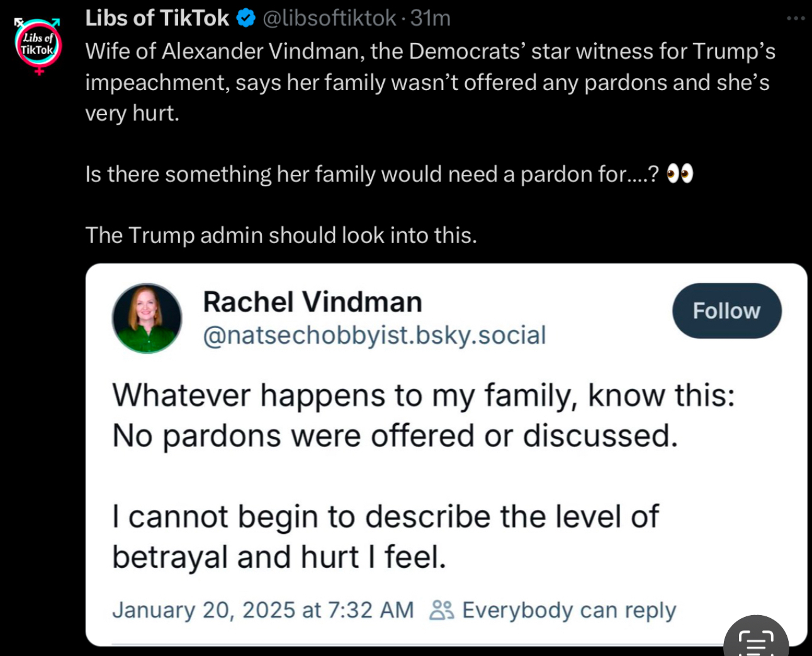Click the people icon beside Everybody can reply
812x656 pixels.
pos(441,610)
